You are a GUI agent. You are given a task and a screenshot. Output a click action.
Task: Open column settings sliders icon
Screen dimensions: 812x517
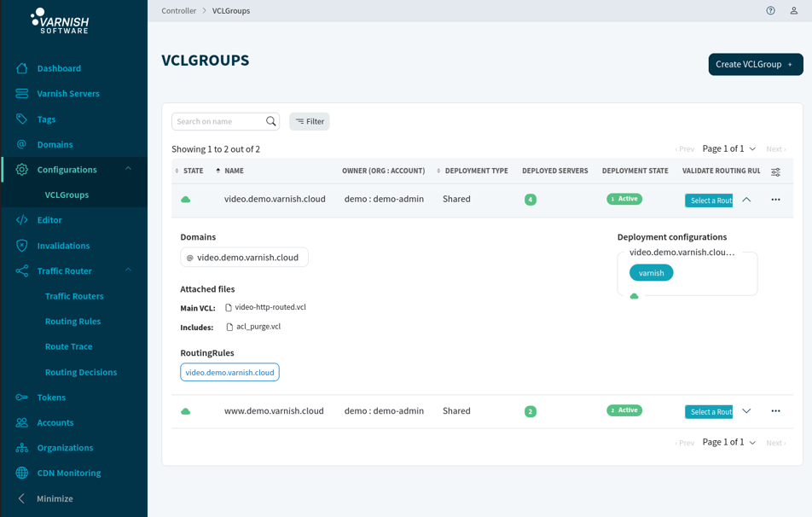pos(775,172)
